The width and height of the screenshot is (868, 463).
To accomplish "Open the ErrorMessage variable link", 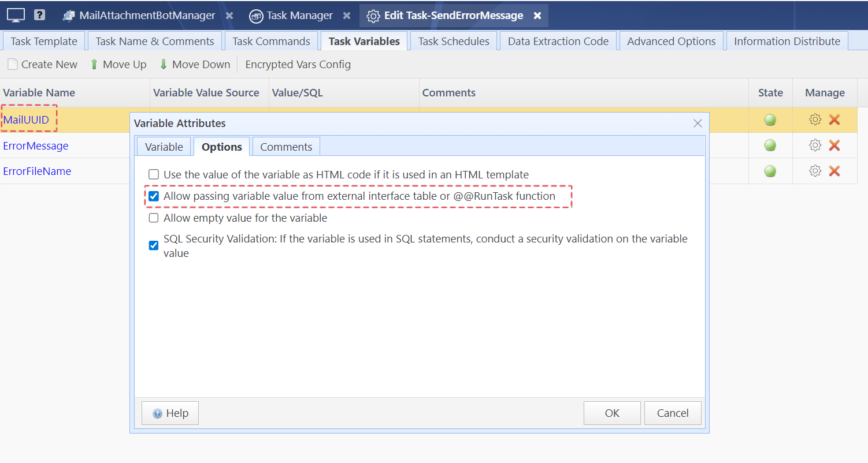I will (36, 146).
